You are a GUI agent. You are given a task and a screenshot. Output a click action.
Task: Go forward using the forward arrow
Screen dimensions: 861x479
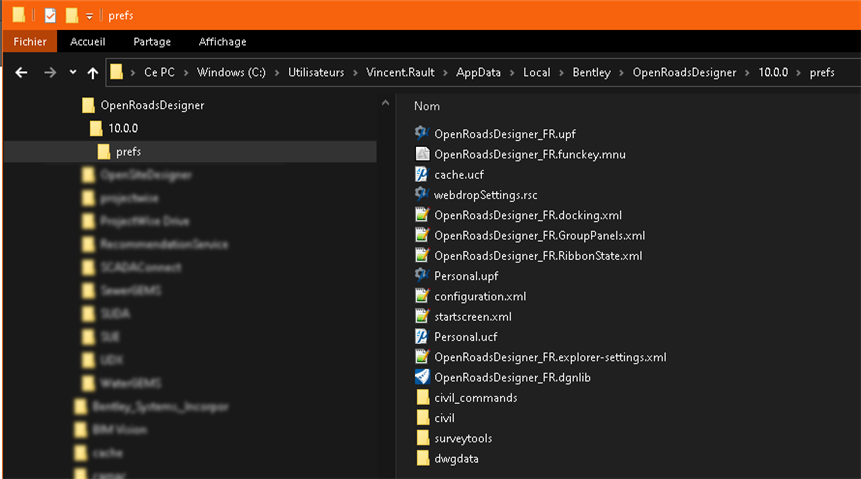(50, 73)
